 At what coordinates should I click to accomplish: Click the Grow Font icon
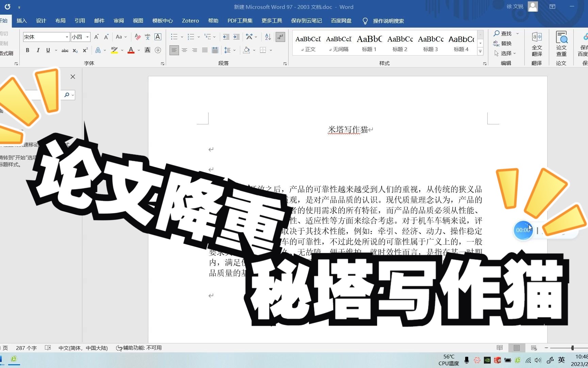pos(96,37)
